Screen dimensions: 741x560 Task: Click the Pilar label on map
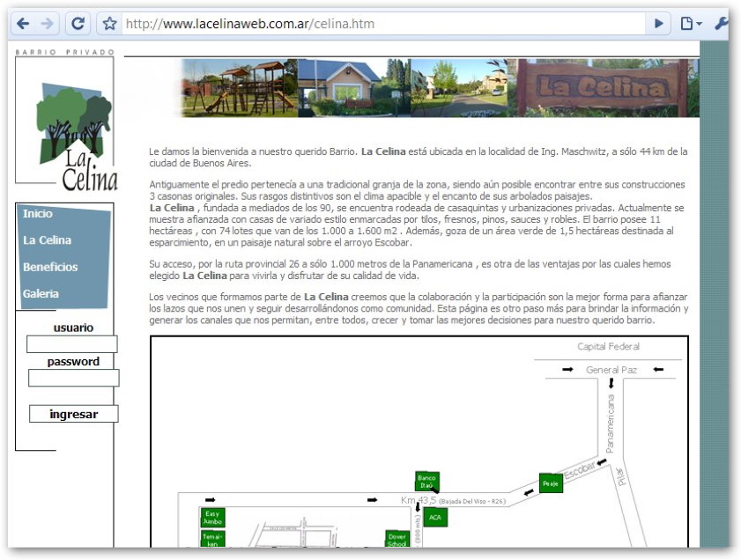pos(620,476)
